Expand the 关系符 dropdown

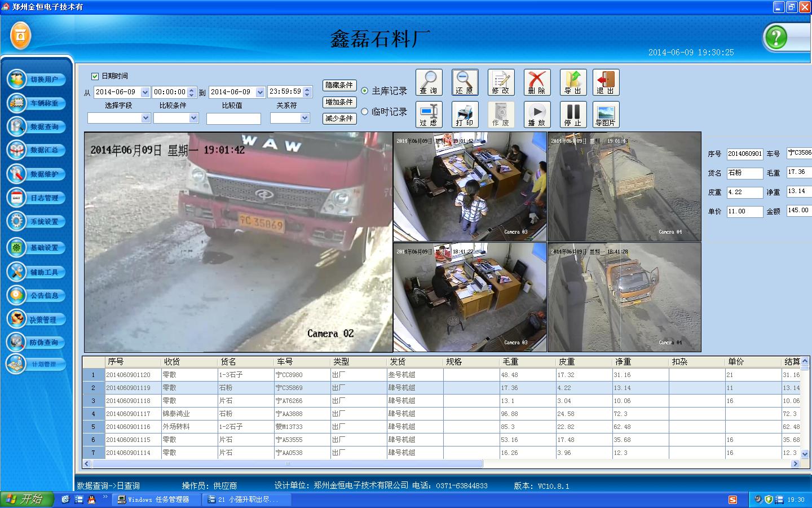click(x=305, y=118)
